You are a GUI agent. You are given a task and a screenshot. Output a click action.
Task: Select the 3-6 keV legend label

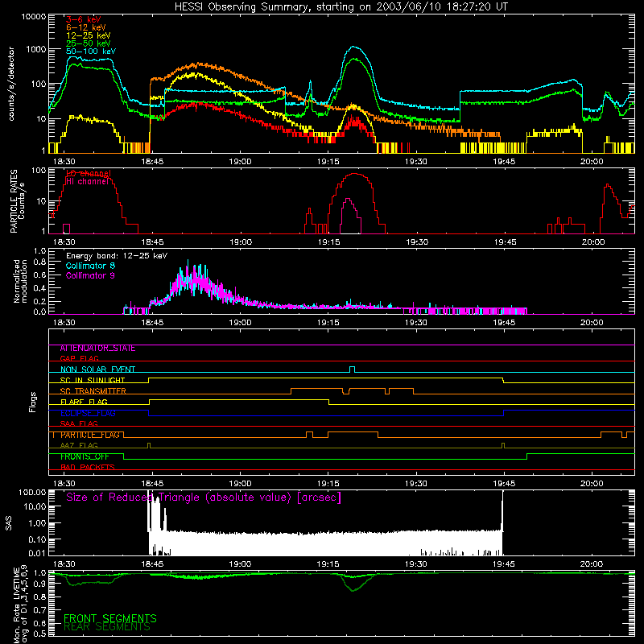tap(83, 19)
